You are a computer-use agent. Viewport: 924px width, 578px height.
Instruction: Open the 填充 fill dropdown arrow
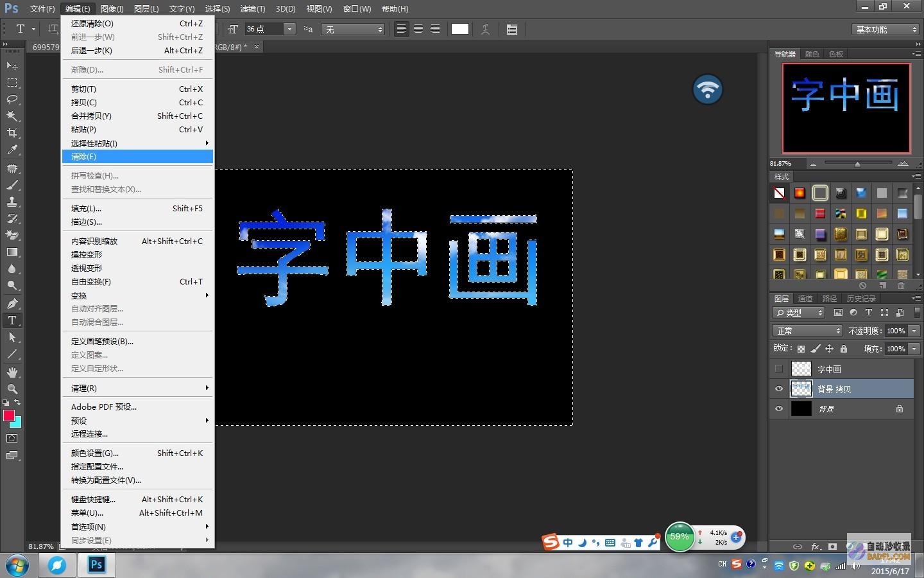tap(914, 349)
